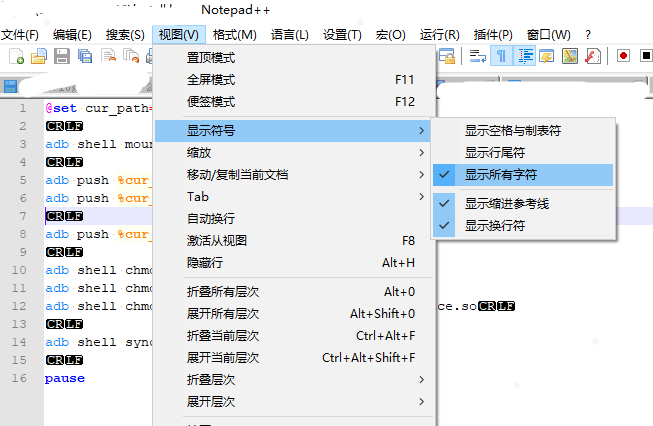653x426 pixels.
Task: Toggle 自动换行 in View menu
Action: (294, 219)
